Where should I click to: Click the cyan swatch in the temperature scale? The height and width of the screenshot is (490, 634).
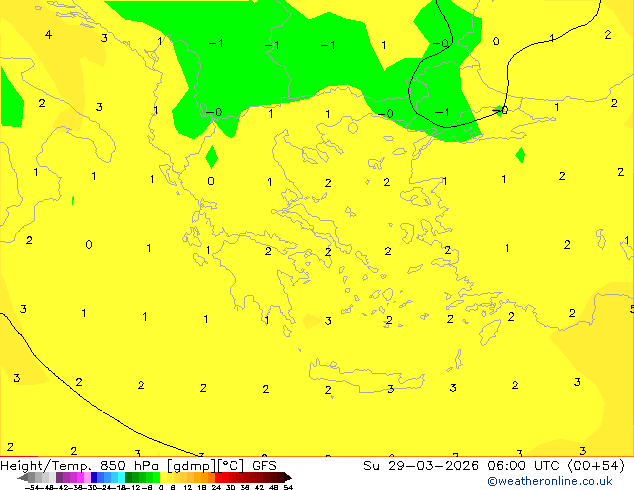[121, 478]
